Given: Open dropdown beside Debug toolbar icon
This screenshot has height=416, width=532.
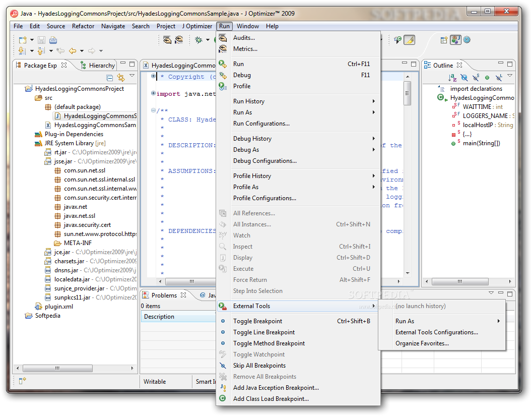Looking at the screenshot, I should click(x=208, y=40).
